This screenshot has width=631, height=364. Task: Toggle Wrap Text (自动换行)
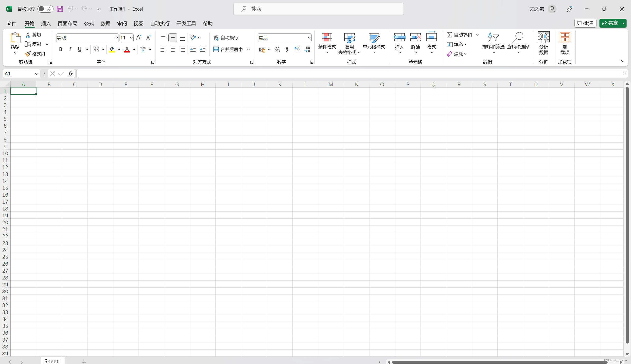tap(226, 38)
